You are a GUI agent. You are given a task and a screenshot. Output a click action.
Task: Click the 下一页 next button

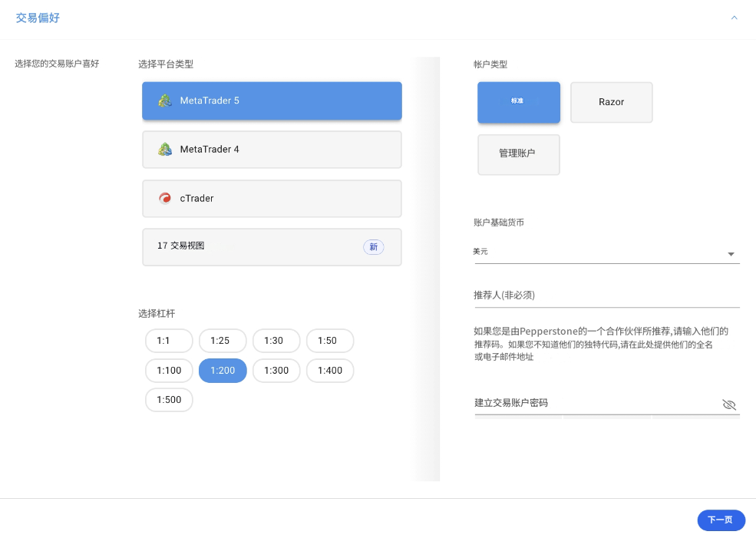(x=721, y=520)
